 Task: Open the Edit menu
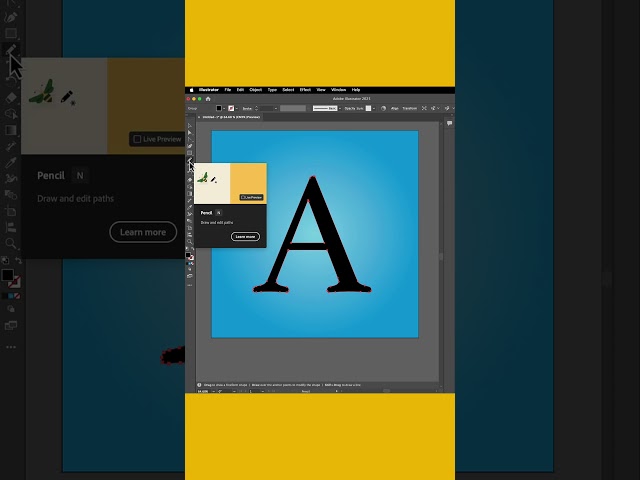[x=240, y=90]
